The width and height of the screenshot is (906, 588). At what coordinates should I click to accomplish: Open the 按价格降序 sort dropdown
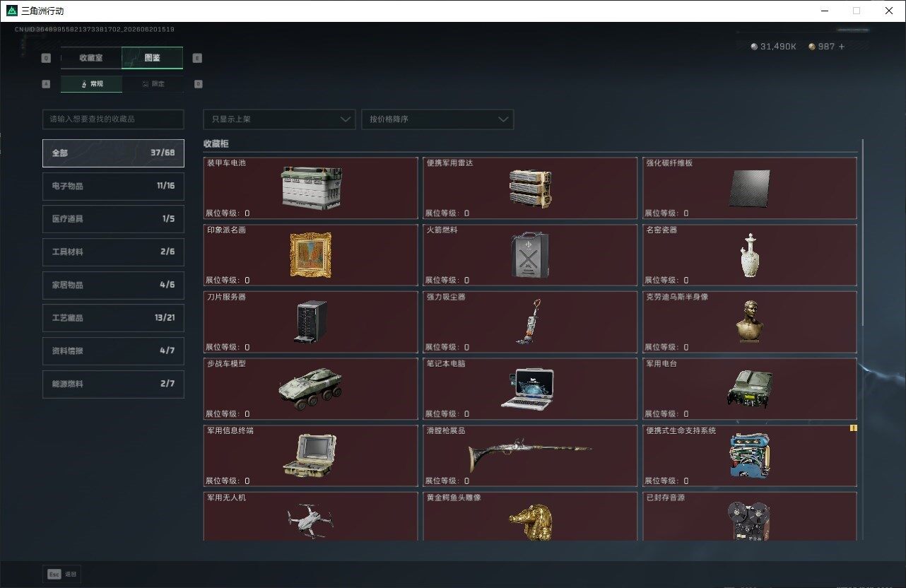point(437,119)
